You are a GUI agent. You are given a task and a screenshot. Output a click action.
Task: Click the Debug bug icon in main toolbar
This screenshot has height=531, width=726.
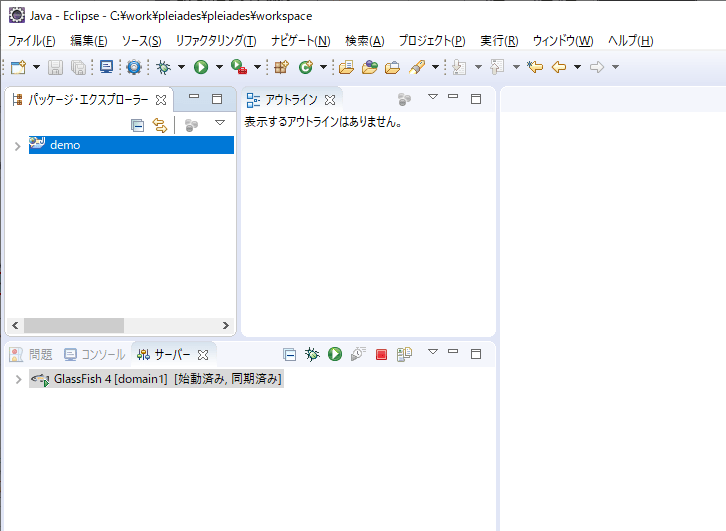[x=164, y=67]
